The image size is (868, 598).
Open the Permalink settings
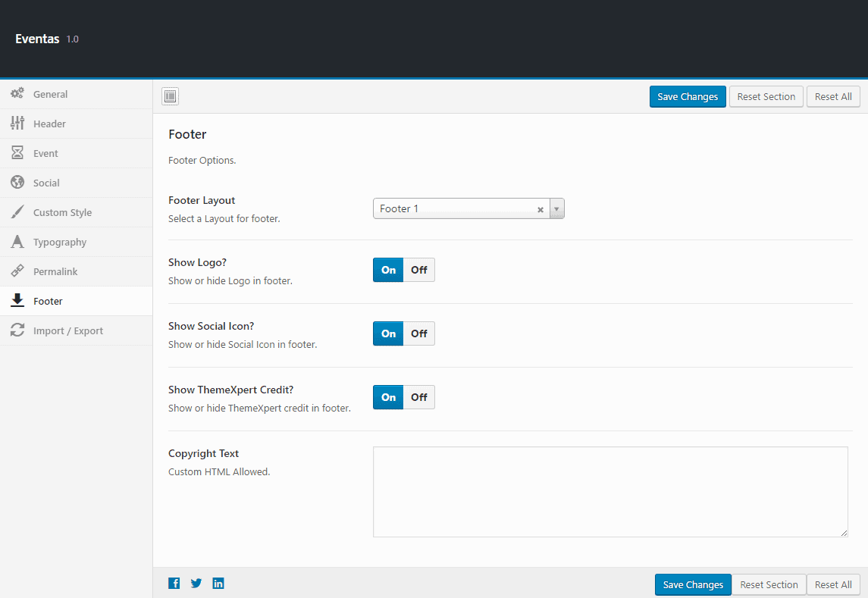(x=55, y=271)
